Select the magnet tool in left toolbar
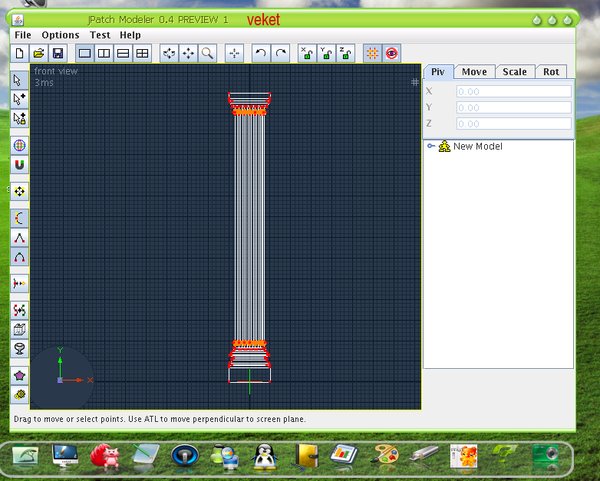This screenshot has height=481, width=600. 19,164
